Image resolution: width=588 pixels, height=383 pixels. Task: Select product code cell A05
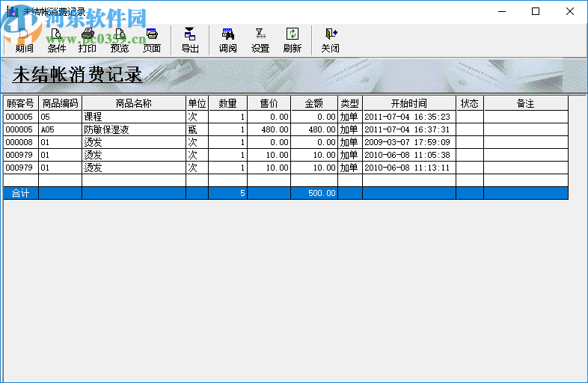(60, 129)
